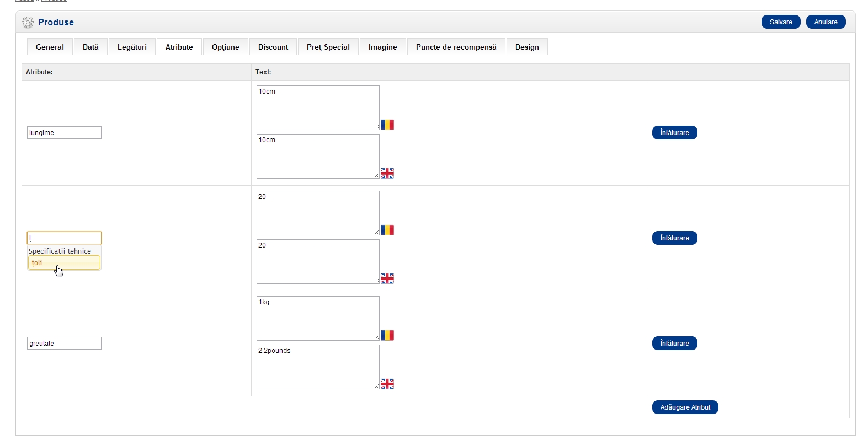
Task: Click the UK flag beside the second 20 text
Action: tap(387, 278)
